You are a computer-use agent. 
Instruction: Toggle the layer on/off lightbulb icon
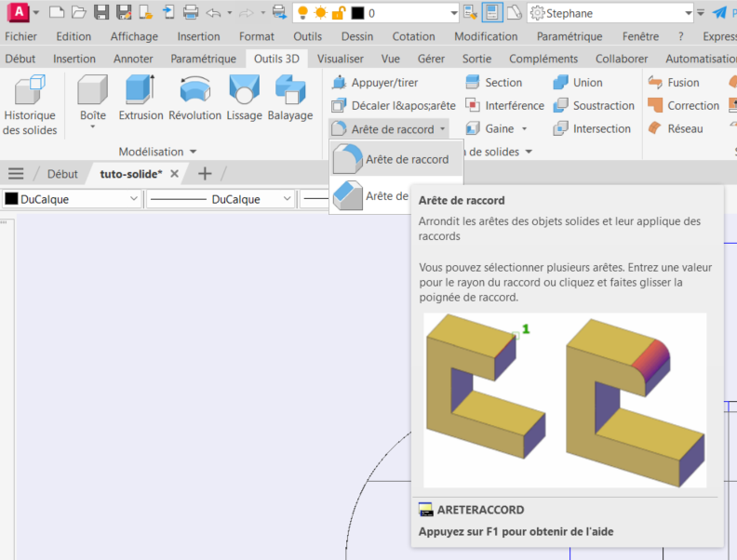302,13
